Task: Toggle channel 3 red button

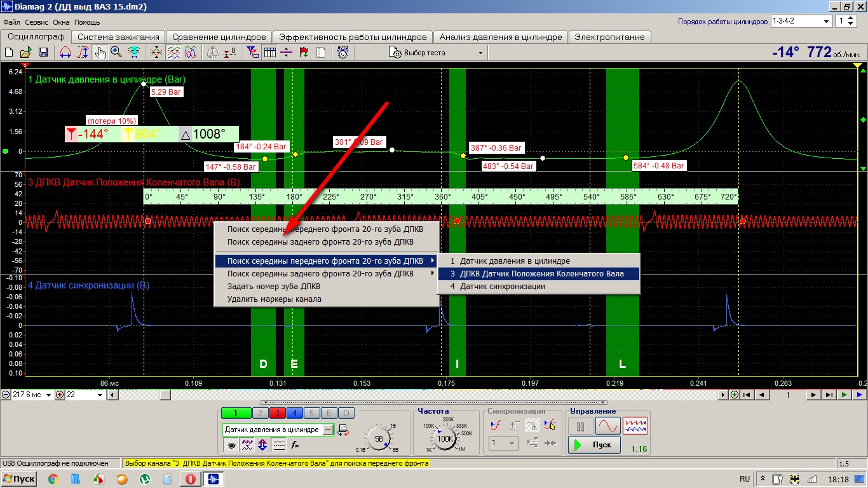Action: pyautogui.click(x=277, y=414)
